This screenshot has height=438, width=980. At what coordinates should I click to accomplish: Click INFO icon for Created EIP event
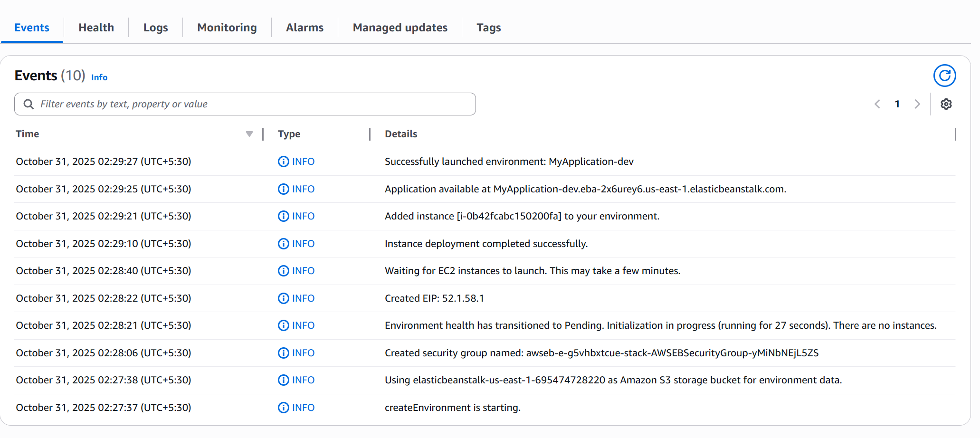point(283,298)
